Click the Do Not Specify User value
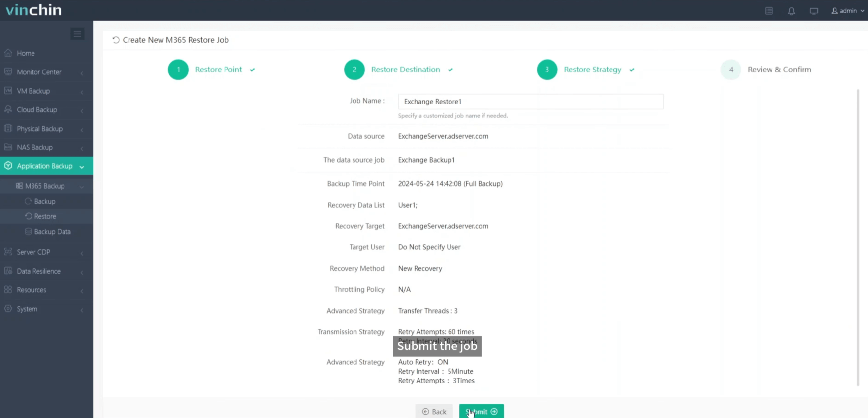 coord(429,247)
